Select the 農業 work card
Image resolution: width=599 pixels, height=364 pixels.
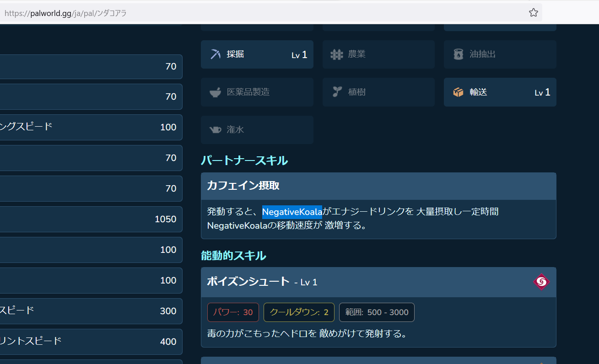[x=378, y=54]
